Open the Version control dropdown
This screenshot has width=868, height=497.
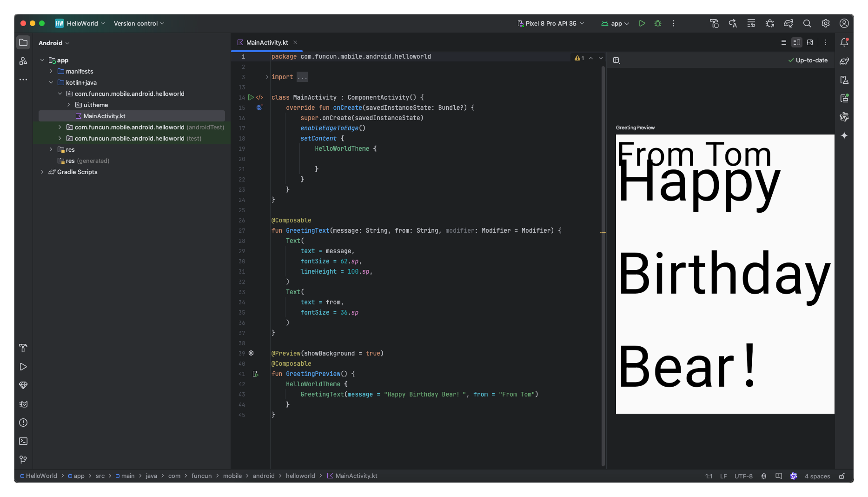139,23
